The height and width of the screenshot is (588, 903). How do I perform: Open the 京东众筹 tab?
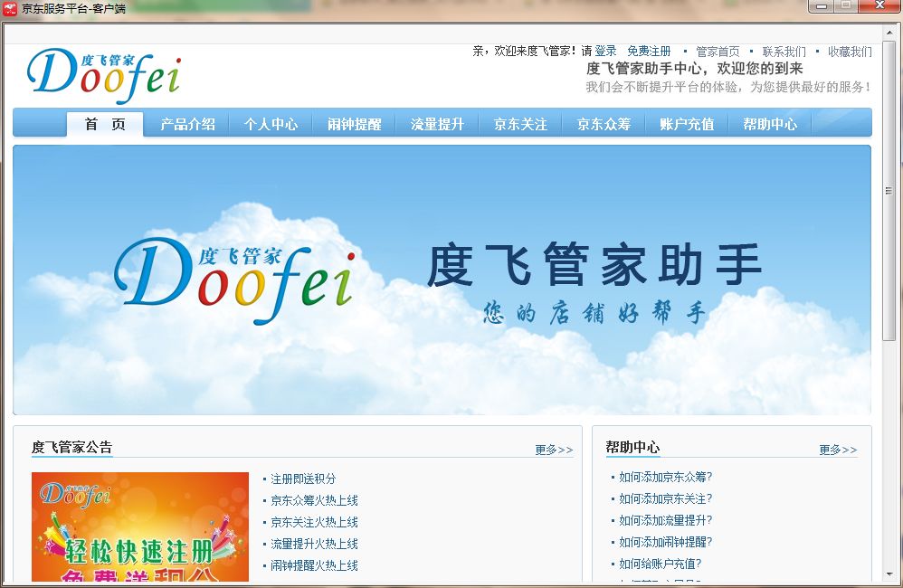[603, 124]
